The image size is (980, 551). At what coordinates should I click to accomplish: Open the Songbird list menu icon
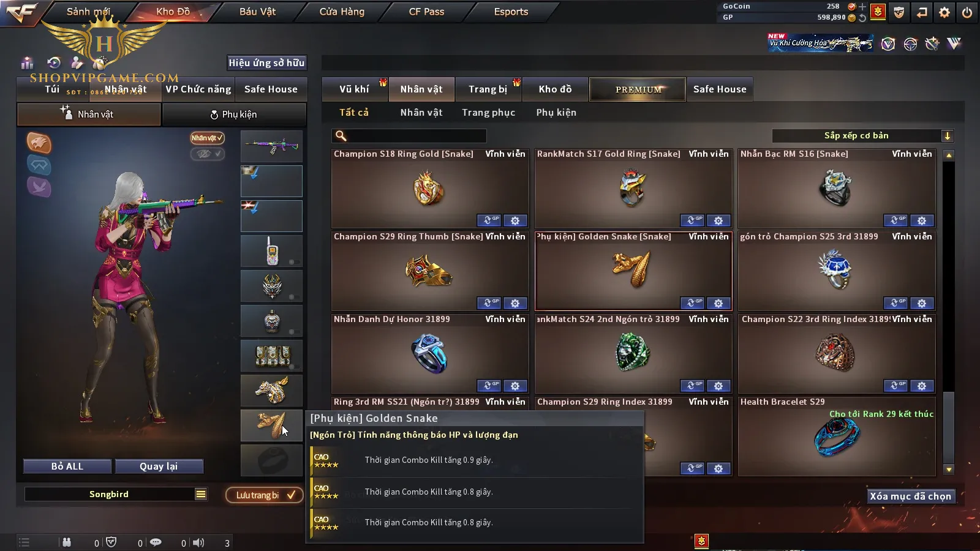(201, 494)
